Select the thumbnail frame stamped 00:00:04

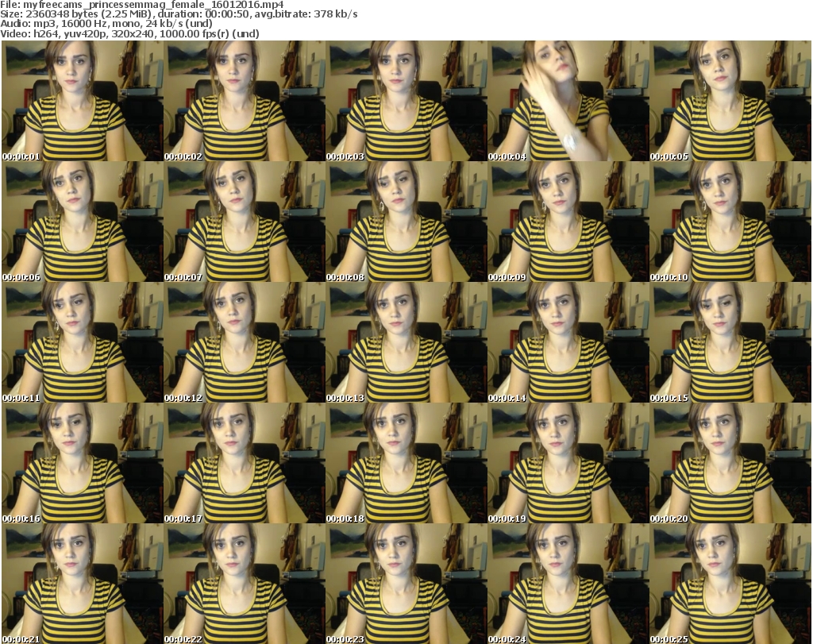coord(568,101)
